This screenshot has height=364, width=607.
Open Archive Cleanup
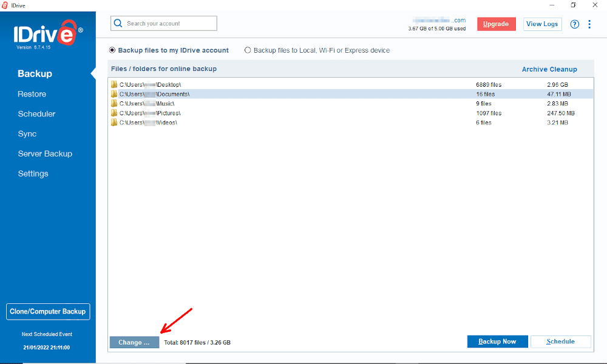coord(549,69)
